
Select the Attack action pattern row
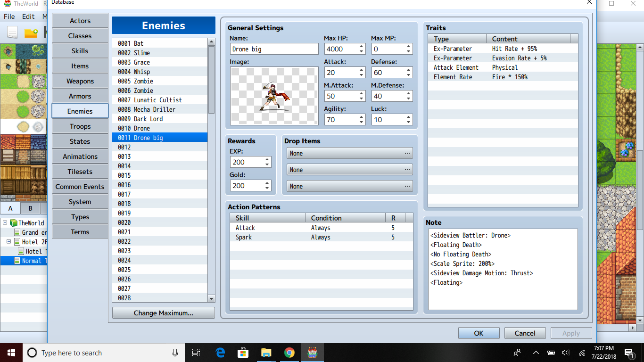point(322,228)
